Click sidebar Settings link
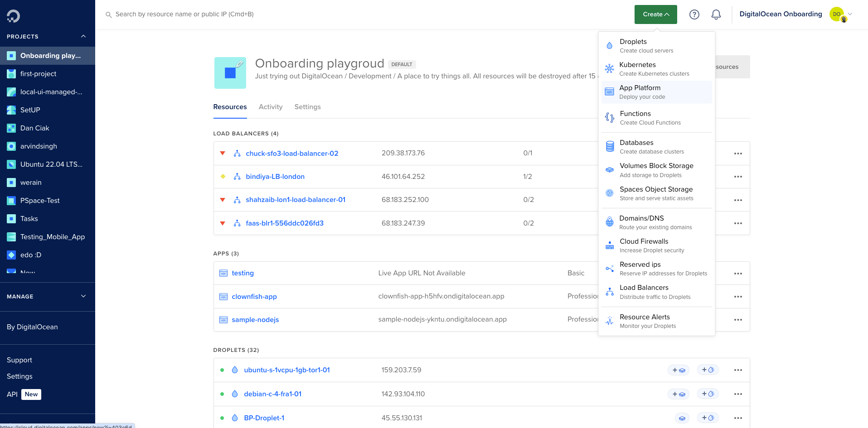The image size is (868, 428). click(19, 376)
